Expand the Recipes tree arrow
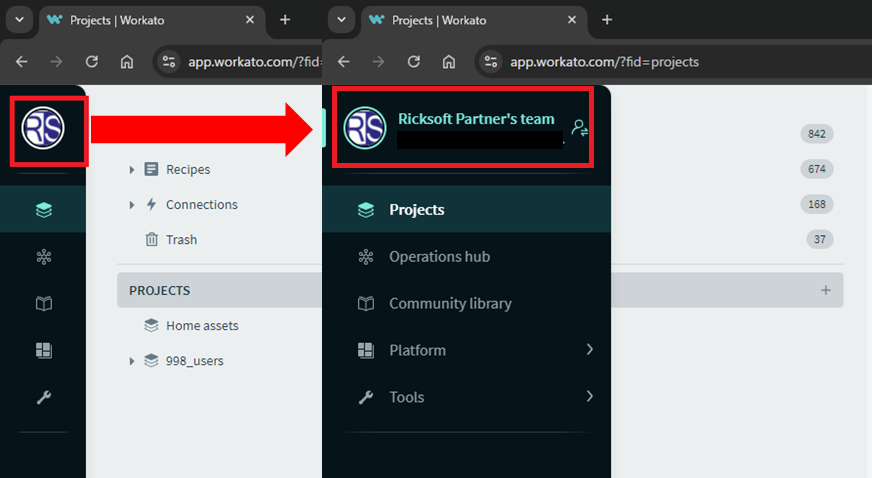Viewport: 872px width, 478px height. tap(132, 170)
